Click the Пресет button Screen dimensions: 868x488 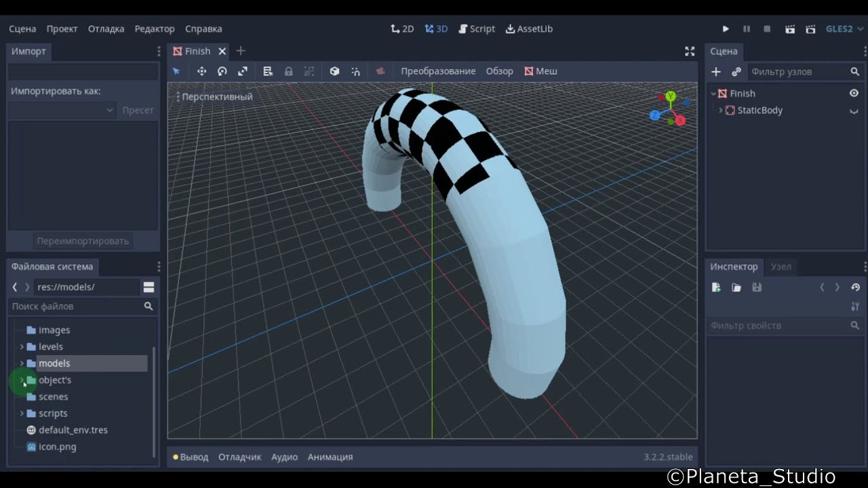tap(138, 110)
